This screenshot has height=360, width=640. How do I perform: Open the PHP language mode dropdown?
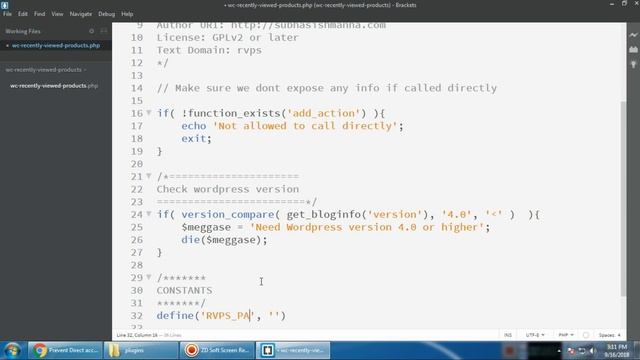click(566, 335)
